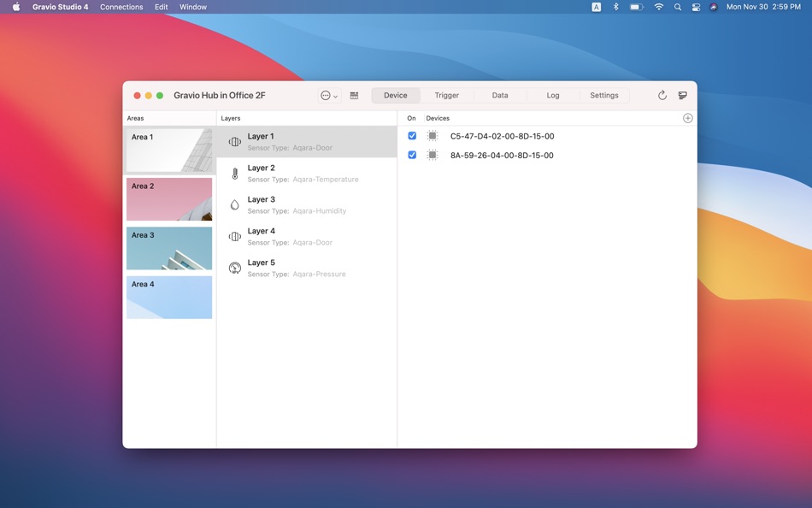Viewport: 812px width, 508px height.
Task: Click chip icon of device 8A-59-26-04-00-8D-15-00
Action: [x=432, y=155]
